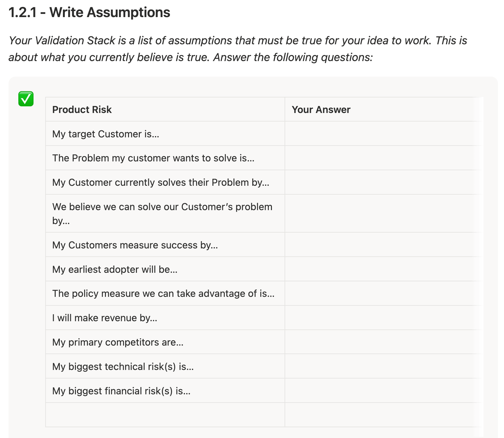Select the 'Your Answer' column header
Image resolution: width=504 pixels, height=438 pixels.
[x=321, y=109]
